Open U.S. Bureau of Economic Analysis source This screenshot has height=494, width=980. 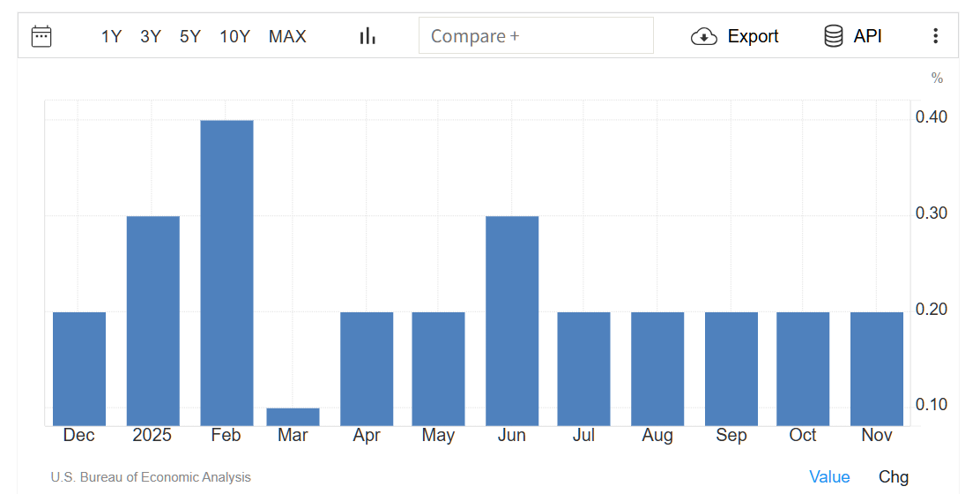151,477
